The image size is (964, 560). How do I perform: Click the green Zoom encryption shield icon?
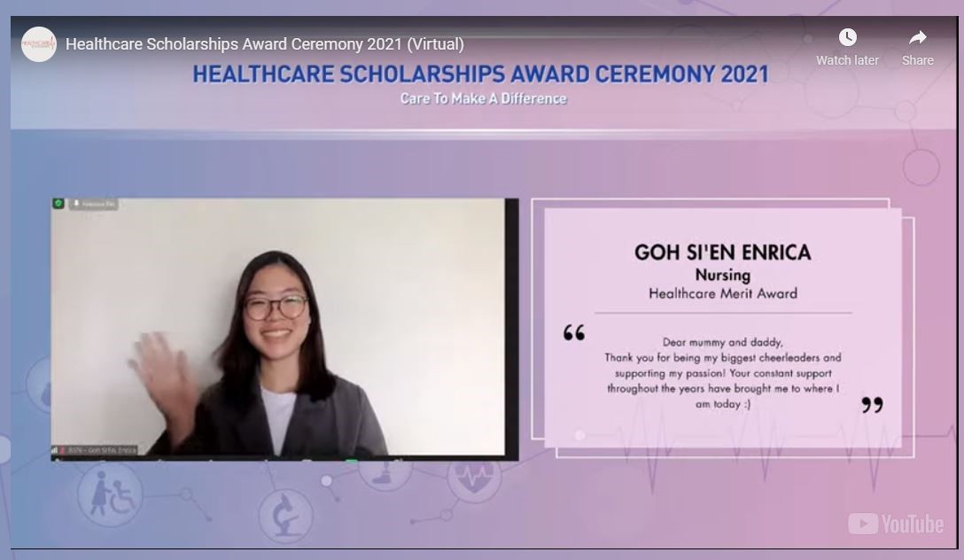tap(58, 204)
